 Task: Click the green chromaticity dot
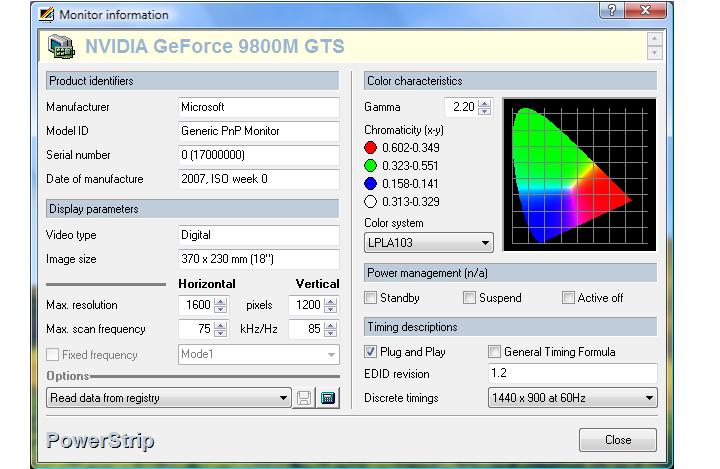coord(371,165)
